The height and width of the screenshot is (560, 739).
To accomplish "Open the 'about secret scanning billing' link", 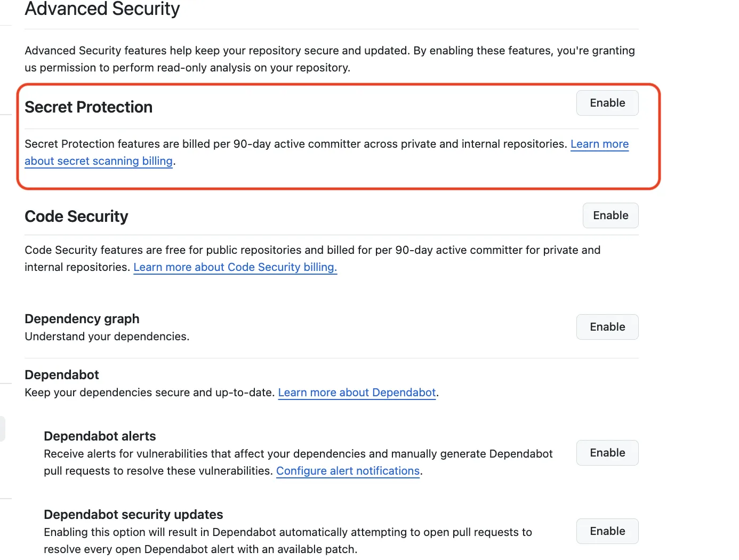I will tap(99, 161).
